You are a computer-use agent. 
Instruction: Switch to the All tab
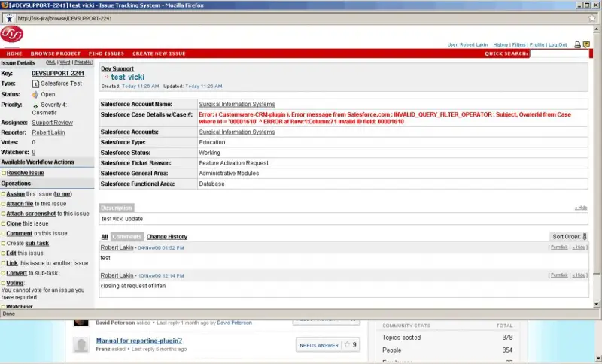[x=105, y=237]
